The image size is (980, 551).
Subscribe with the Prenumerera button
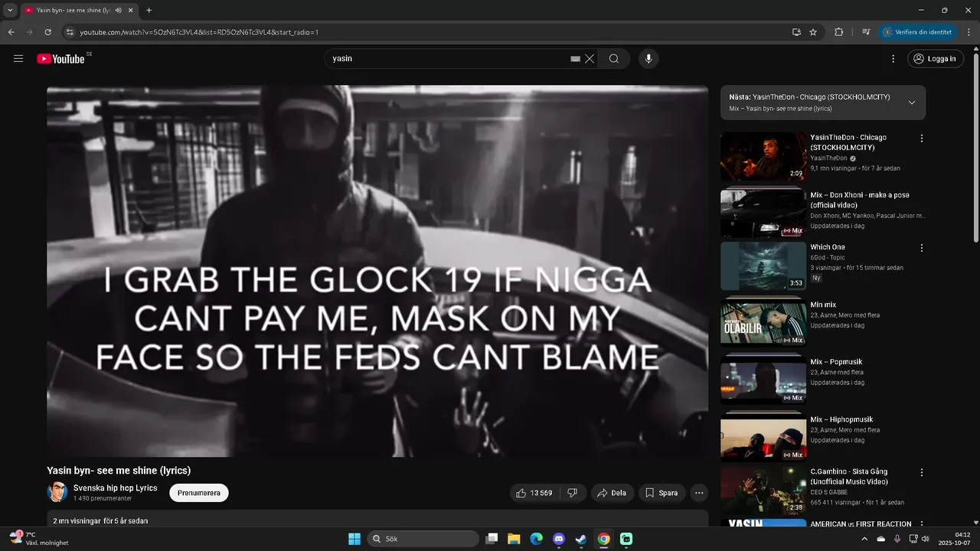[x=199, y=493]
